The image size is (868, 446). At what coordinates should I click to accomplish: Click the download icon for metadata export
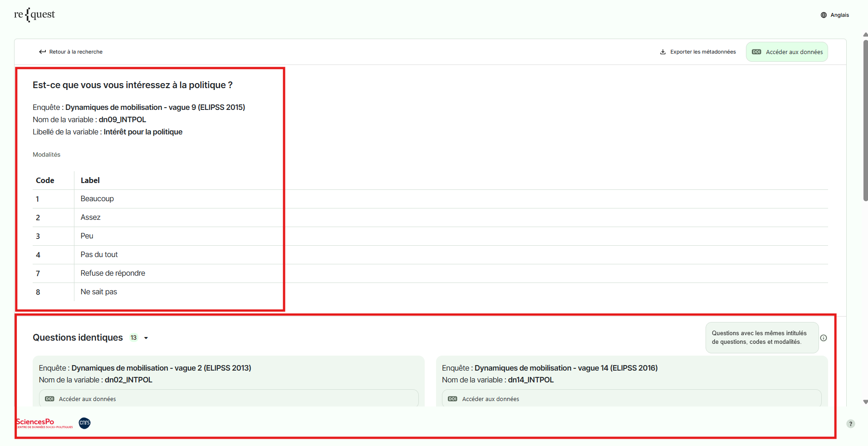(663, 52)
